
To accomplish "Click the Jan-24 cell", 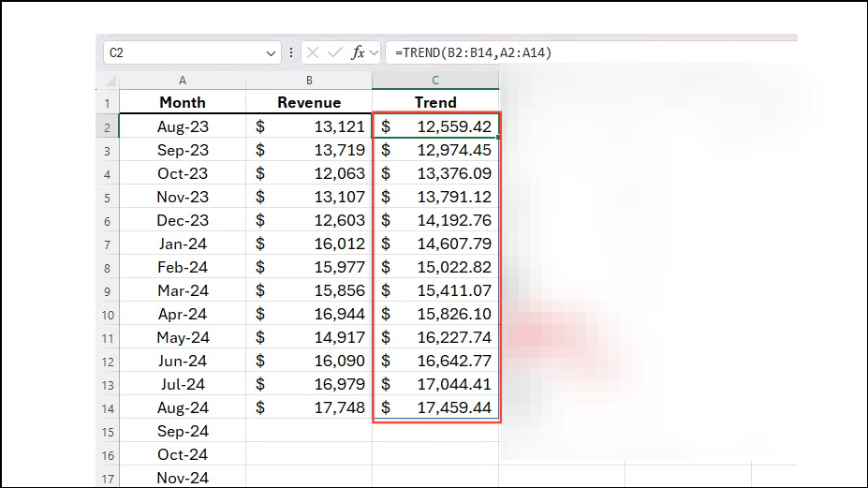I will click(x=183, y=244).
